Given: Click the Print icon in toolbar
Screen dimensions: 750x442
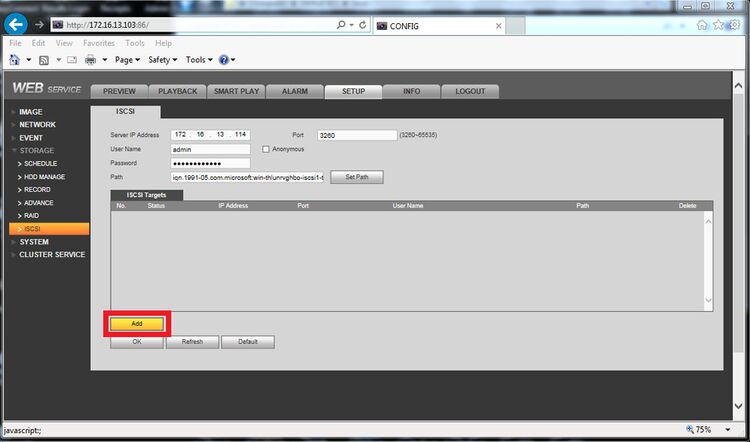Looking at the screenshot, I should coord(90,60).
